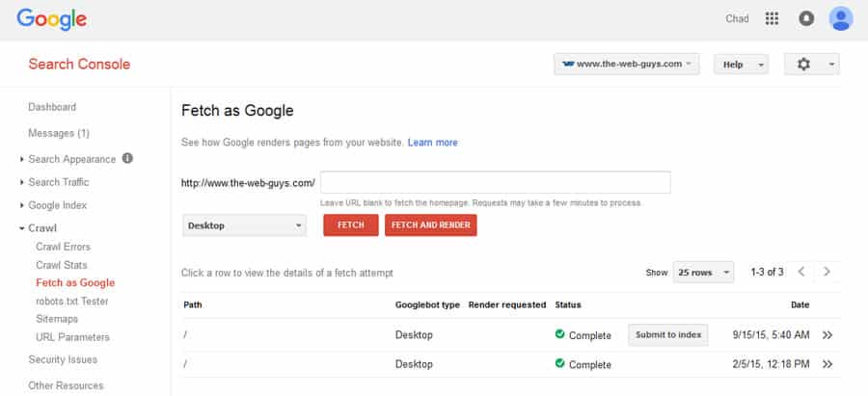The width and height of the screenshot is (868, 396).
Task: Focus the URL path input field
Action: pos(496,182)
